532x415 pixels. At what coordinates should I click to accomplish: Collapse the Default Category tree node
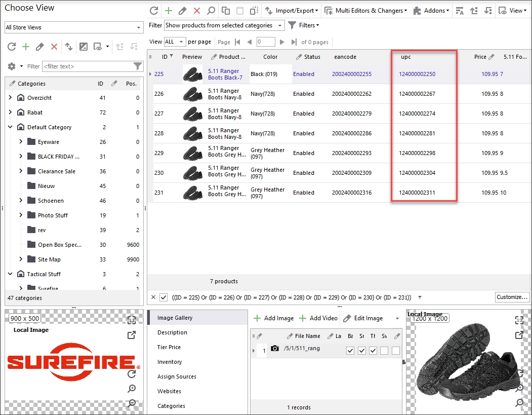(10, 127)
